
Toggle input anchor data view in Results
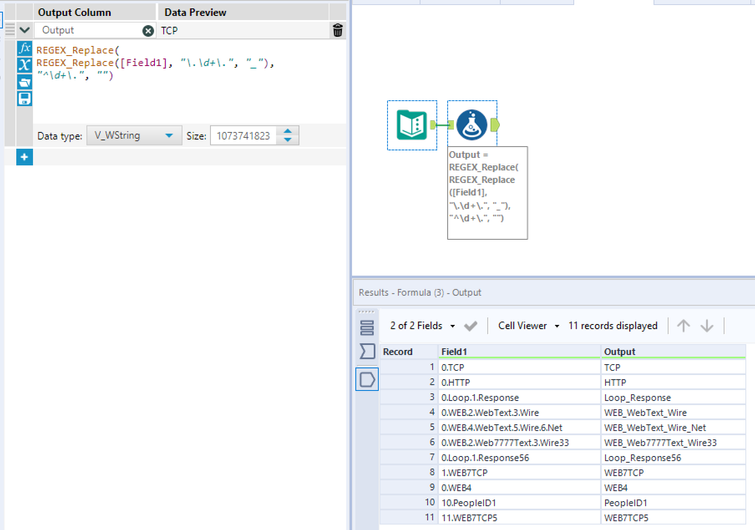click(x=367, y=352)
